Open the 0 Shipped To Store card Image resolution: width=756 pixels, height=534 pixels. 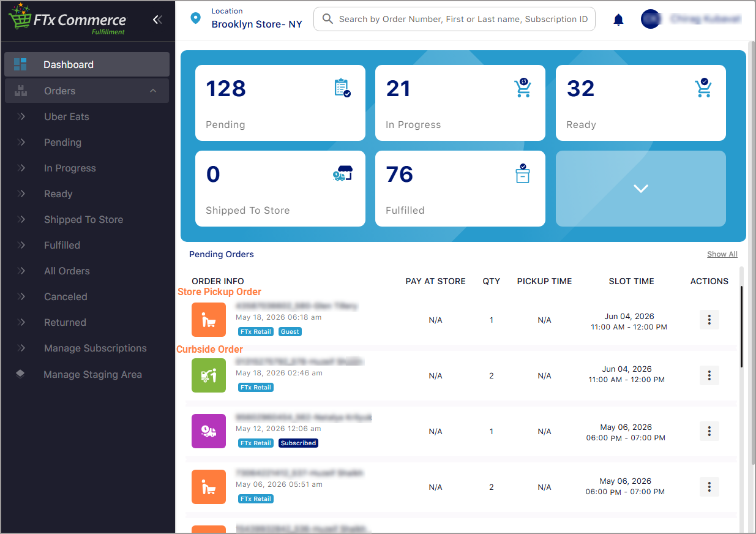pyautogui.click(x=280, y=189)
